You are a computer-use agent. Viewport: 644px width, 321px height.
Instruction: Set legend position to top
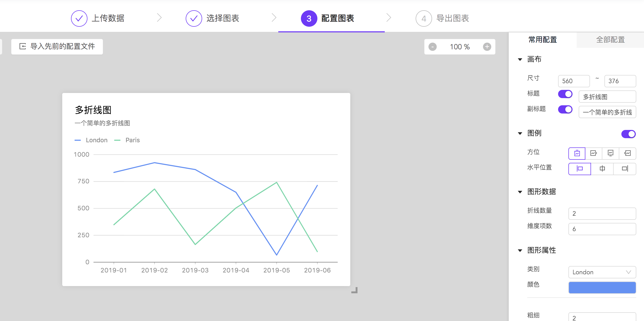(577, 153)
